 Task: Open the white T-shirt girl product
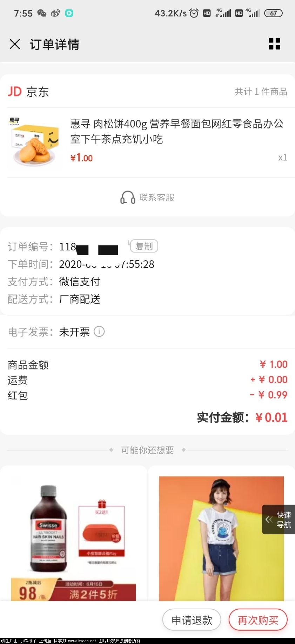221,539
